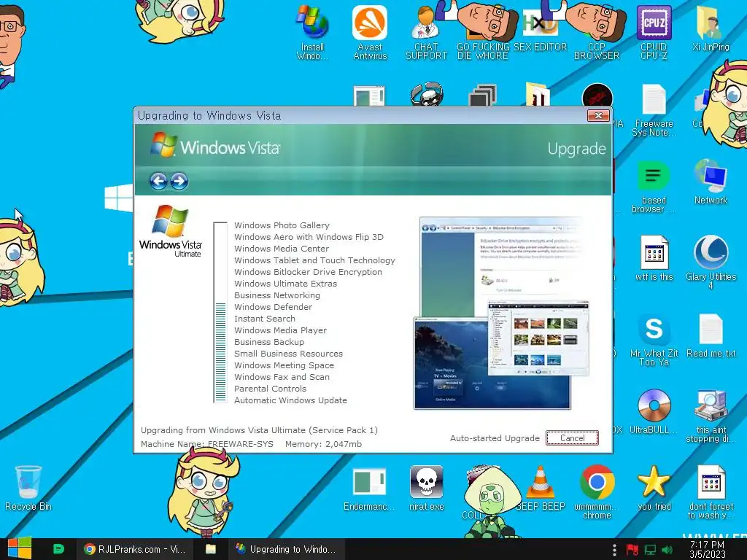Open the dont forget to wash file icon
747x560 pixels.
[x=711, y=492]
